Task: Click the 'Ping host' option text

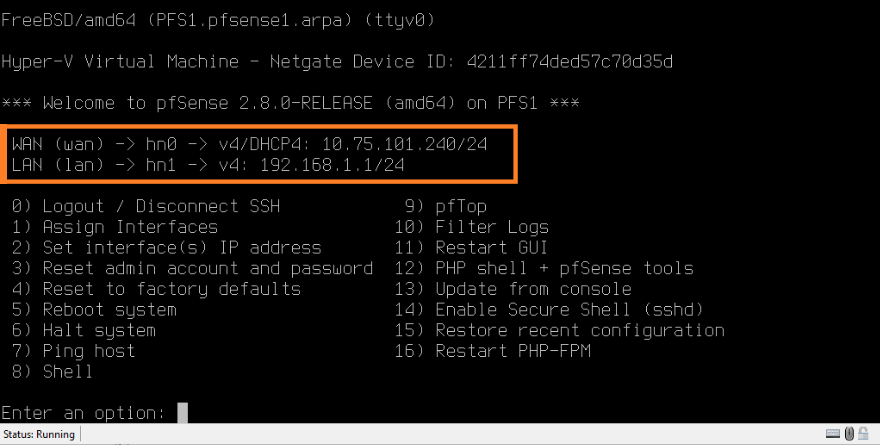Action: [x=88, y=351]
